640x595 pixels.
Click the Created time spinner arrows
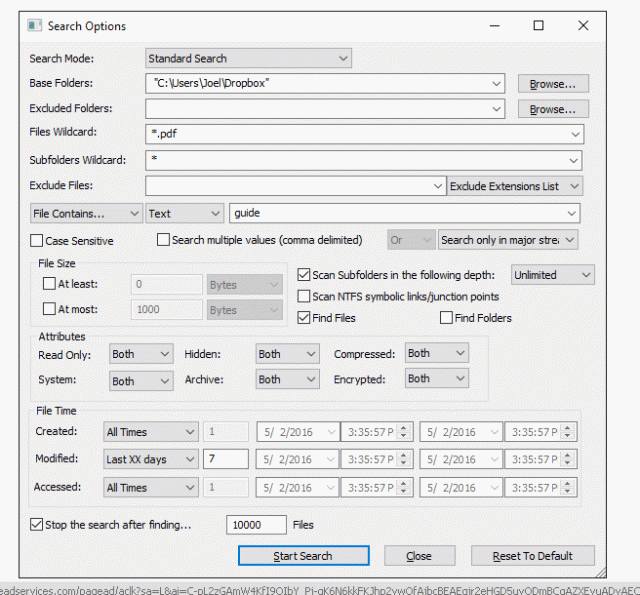(404, 432)
